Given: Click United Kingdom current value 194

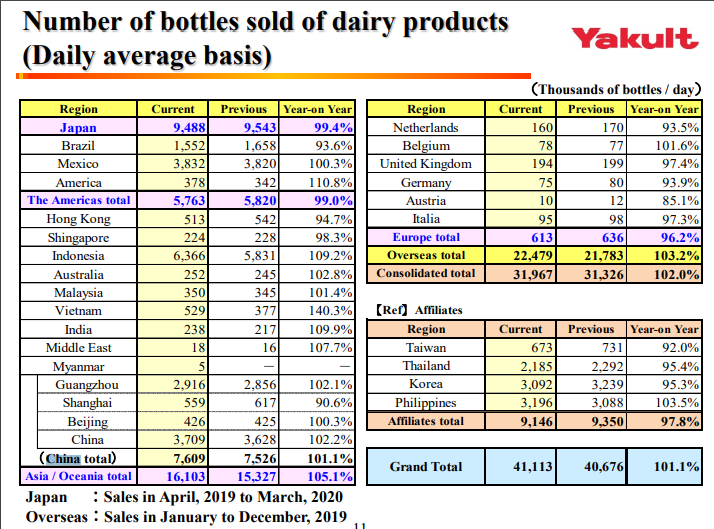Looking at the screenshot, I should pyautogui.click(x=520, y=164).
